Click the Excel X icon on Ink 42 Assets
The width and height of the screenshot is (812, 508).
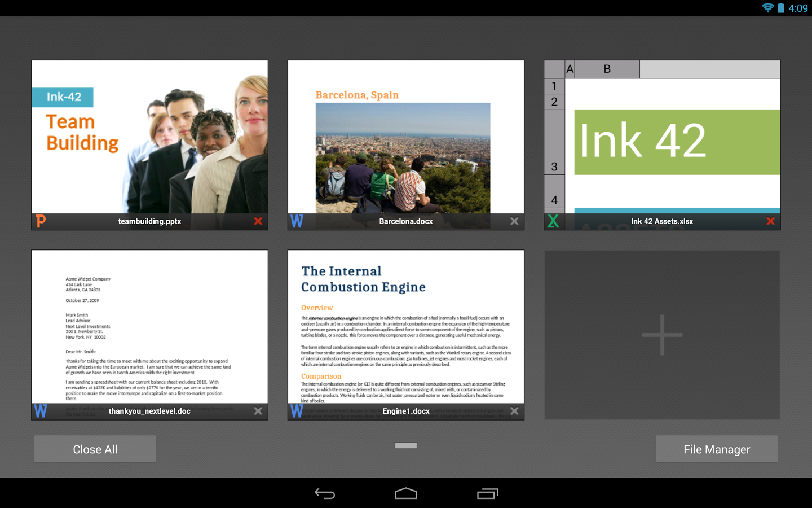click(x=553, y=221)
